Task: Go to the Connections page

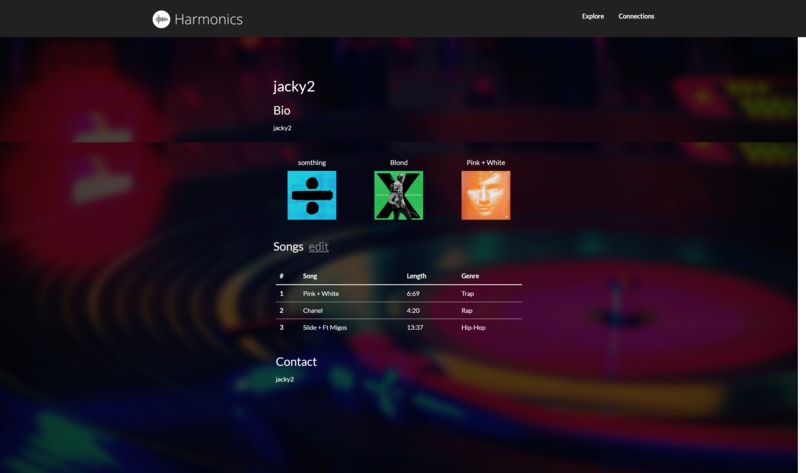Action: (x=636, y=16)
